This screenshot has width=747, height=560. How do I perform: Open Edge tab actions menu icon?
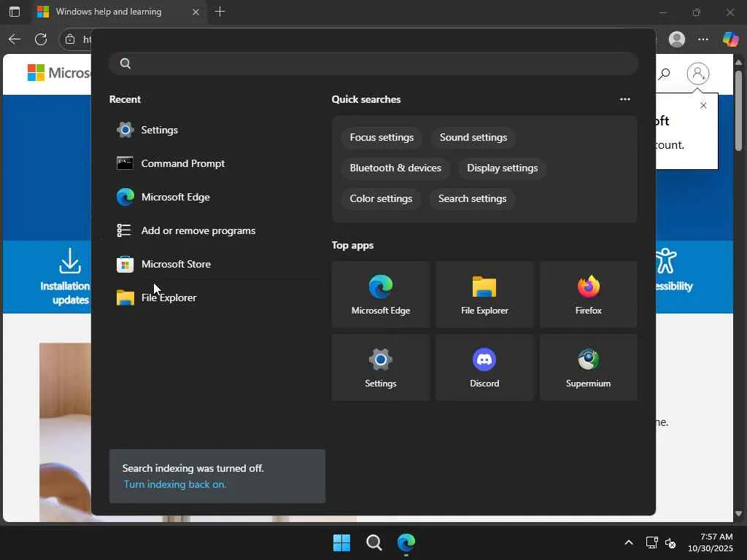tap(15, 12)
